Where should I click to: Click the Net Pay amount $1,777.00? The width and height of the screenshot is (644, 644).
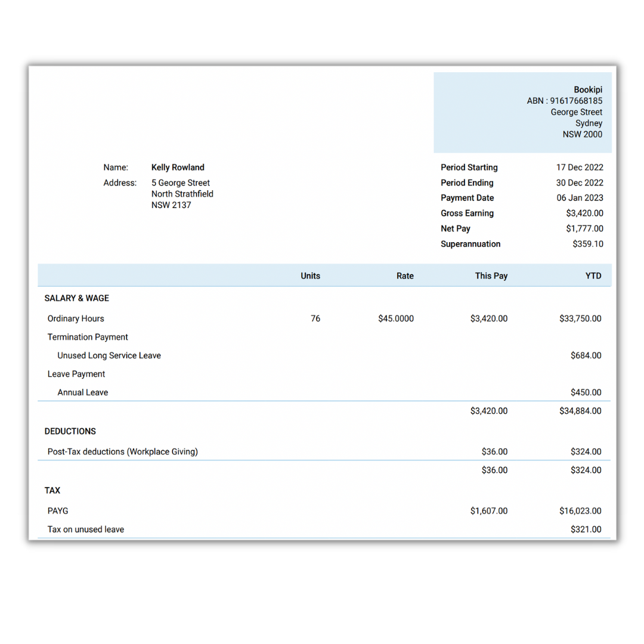[584, 228]
